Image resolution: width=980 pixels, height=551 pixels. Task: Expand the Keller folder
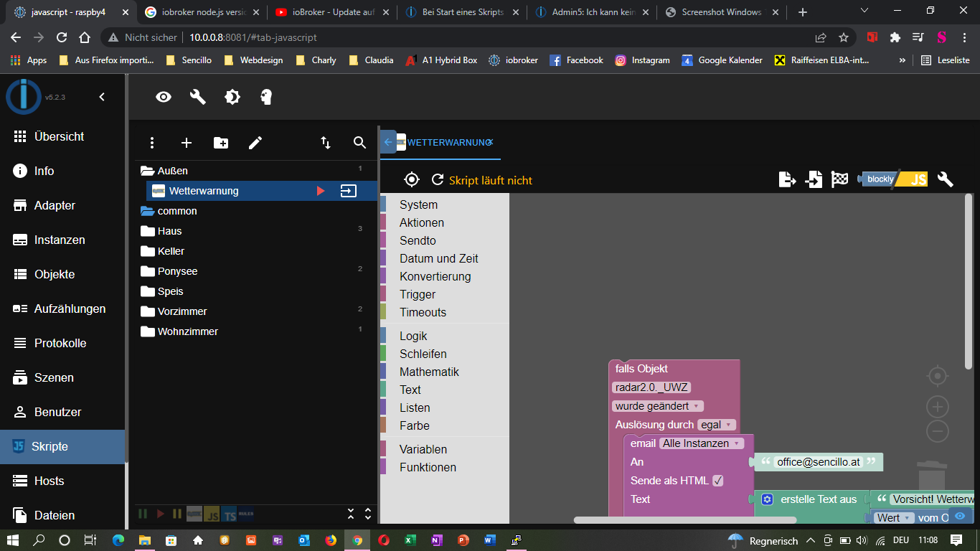point(148,251)
